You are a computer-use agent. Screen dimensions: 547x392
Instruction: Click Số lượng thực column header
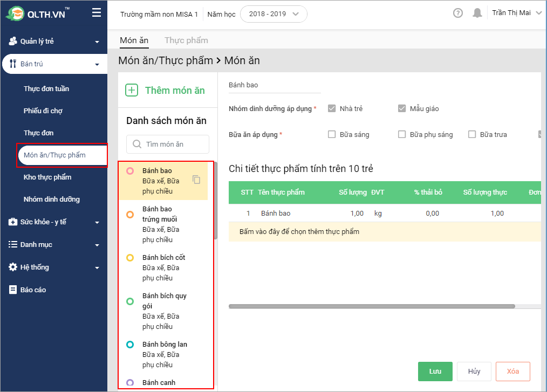point(485,192)
